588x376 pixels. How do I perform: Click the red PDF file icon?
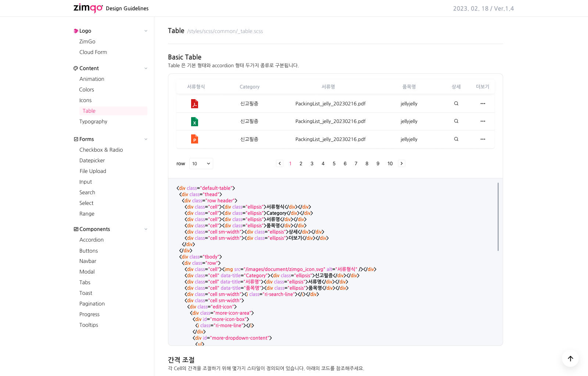[x=194, y=104]
